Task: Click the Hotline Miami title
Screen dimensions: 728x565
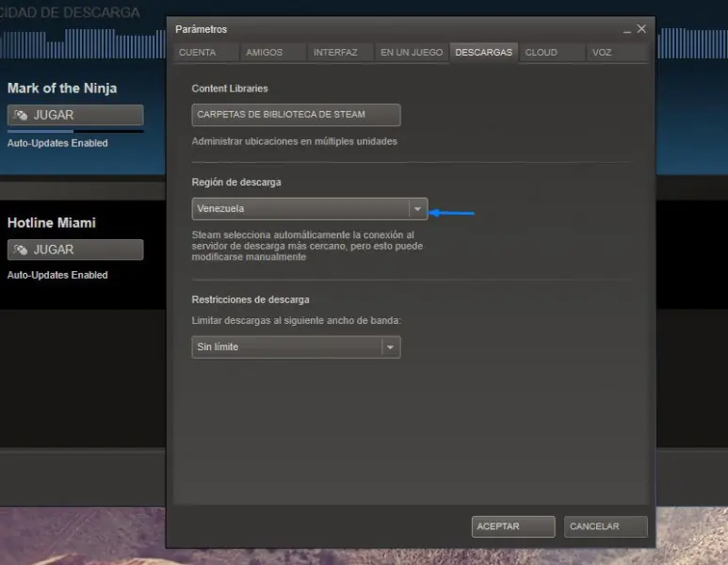Action: pyautogui.click(x=52, y=223)
